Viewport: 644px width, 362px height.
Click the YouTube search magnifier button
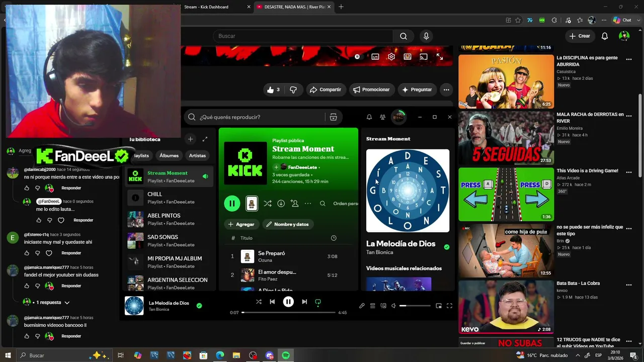tap(403, 36)
